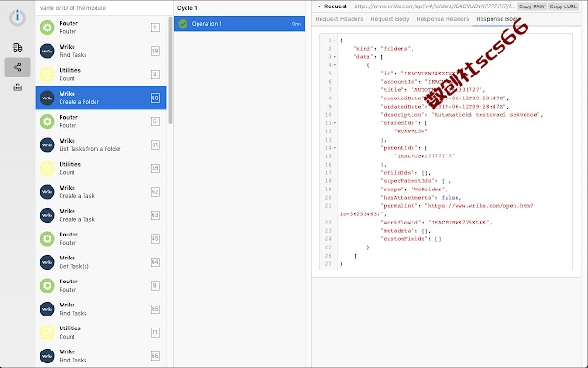This screenshot has height=368, width=588.
Task: Click Wrike icon of List Tasks from a Folder
Action: click(47, 144)
